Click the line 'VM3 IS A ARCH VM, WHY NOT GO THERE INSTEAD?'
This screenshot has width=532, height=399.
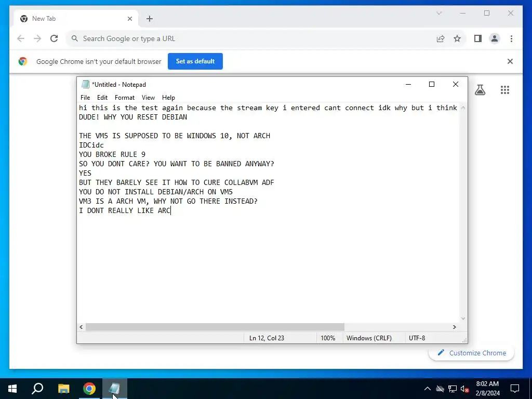click(168, 201)
